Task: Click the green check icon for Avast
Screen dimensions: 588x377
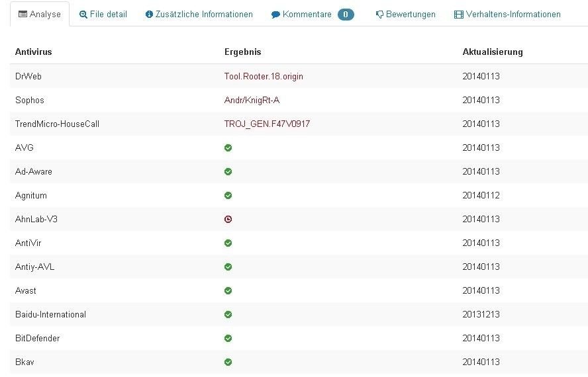Action: (228, 290)
